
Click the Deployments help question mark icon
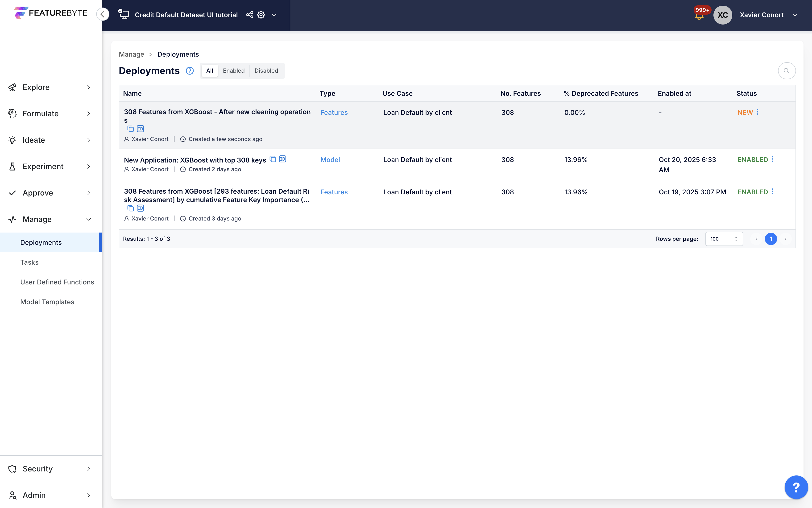(x=190, y=71)
